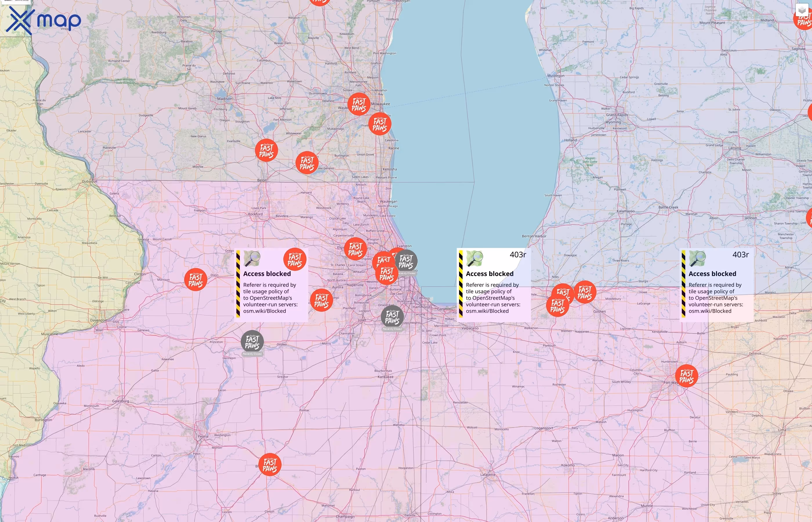
Task: Select the southernmost Fast Paws marker near South Bend
Action: coord(557,305)
